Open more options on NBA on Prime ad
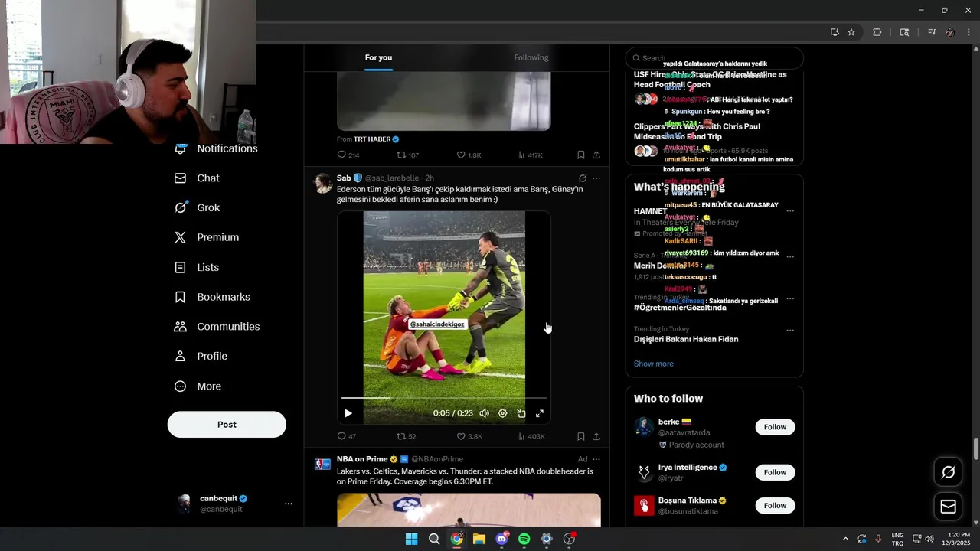This screenshot has width=980, height=551. (596, 459)
